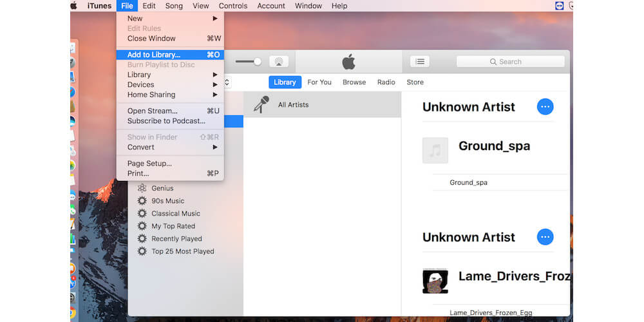Open the Edit menu
Image resolution: width=644 pixels, height=322 pixels.
coord(149,6)
